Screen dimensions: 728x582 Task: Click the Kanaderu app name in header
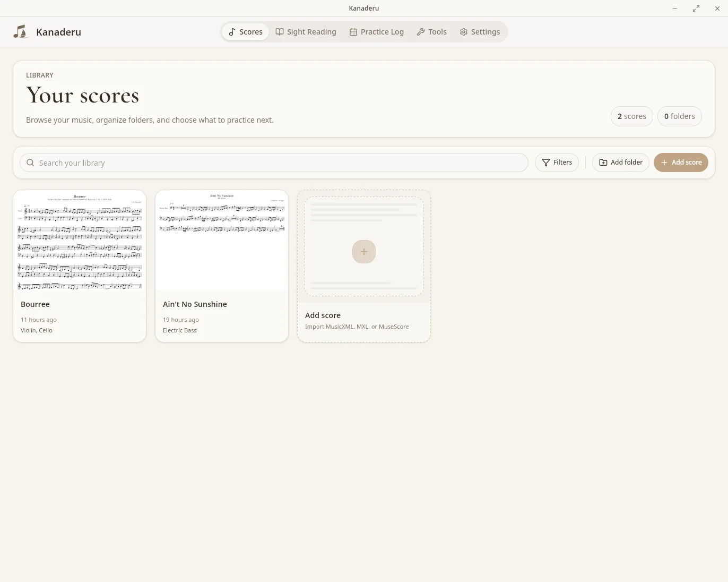58,32
